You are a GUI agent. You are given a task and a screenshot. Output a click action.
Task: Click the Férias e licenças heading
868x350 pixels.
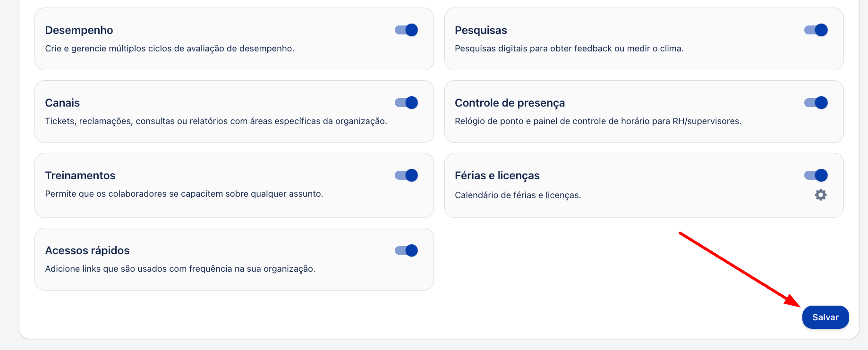(497, 175)
